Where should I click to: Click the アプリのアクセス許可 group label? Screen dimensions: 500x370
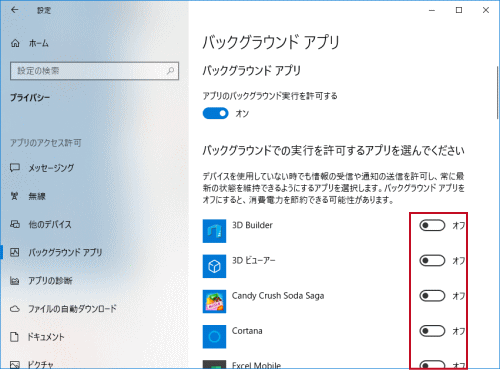click(46, 143)
